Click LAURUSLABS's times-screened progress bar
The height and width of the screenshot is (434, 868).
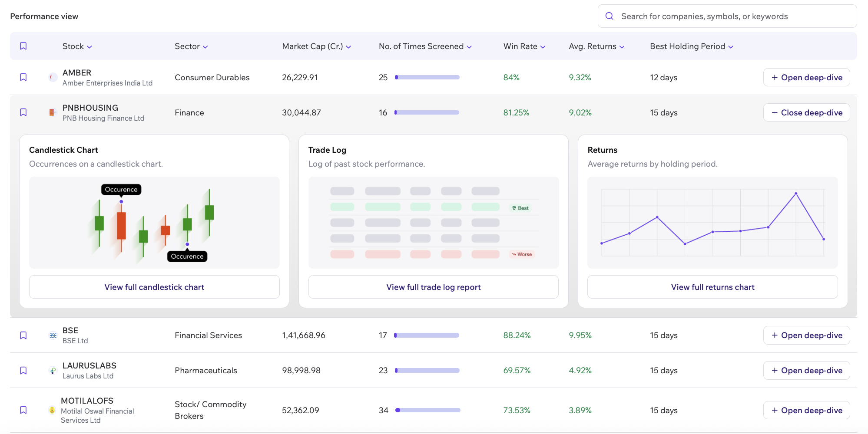click(427, 371)
